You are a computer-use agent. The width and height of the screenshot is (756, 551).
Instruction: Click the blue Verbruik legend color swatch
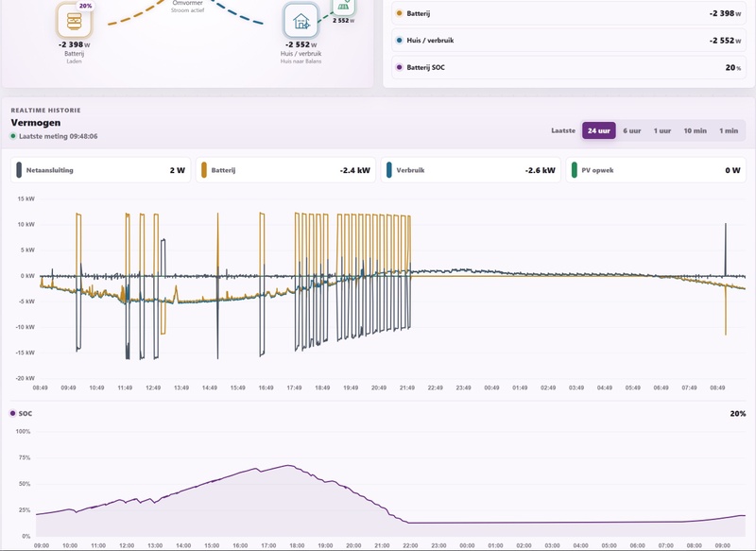389,170
